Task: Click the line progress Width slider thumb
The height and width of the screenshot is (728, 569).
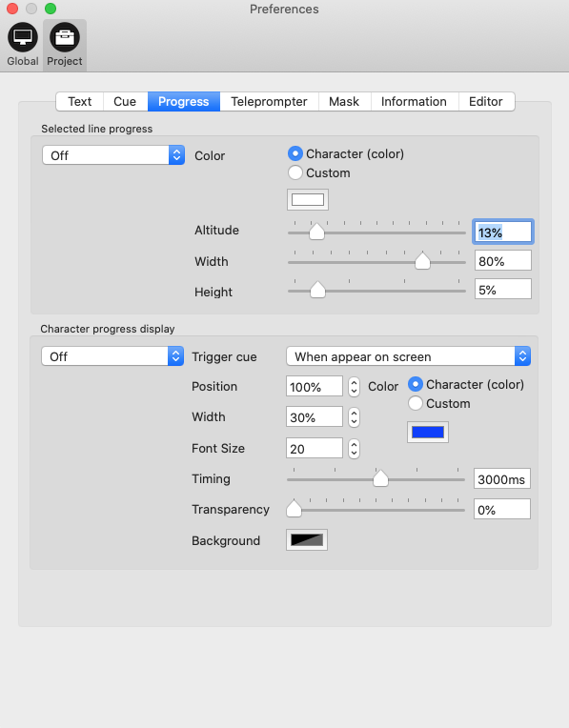Action: coord(422,261)
